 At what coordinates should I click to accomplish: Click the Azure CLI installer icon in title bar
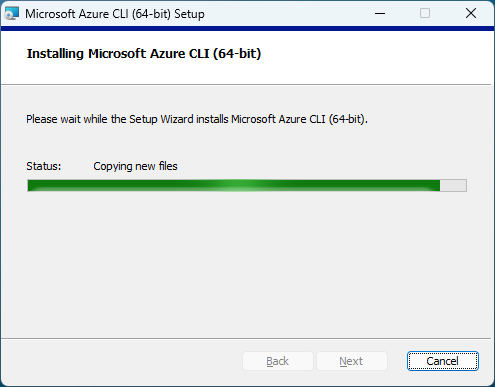pos(12,14)
